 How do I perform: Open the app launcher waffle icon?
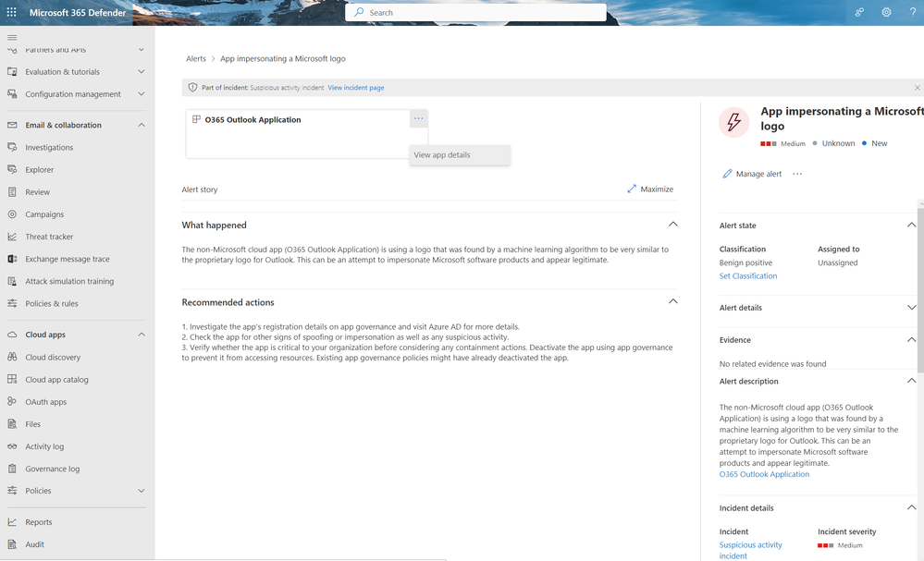pyautogui.click(x=11, y=12)
